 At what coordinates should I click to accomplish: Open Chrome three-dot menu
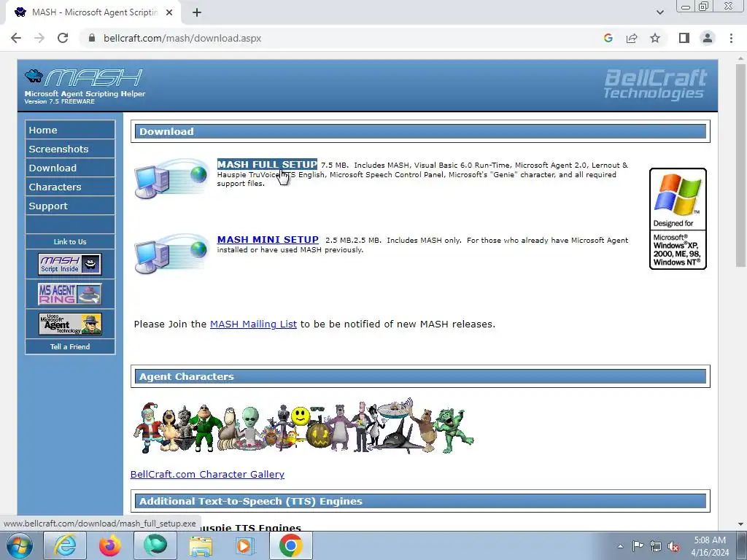point(731,38)
